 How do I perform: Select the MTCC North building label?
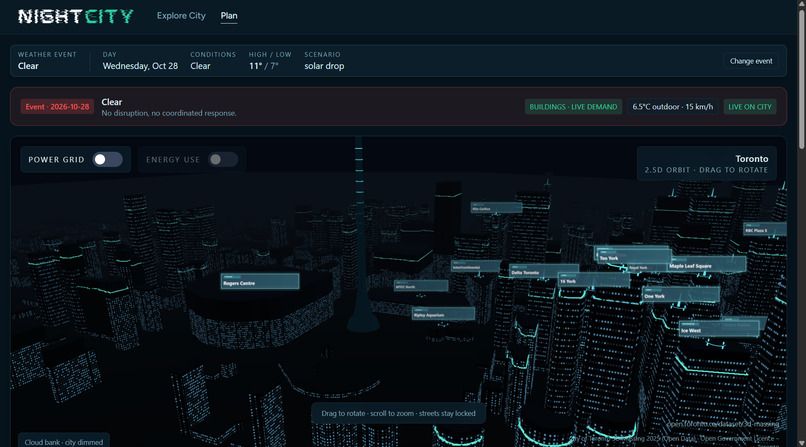coord(420,286)
